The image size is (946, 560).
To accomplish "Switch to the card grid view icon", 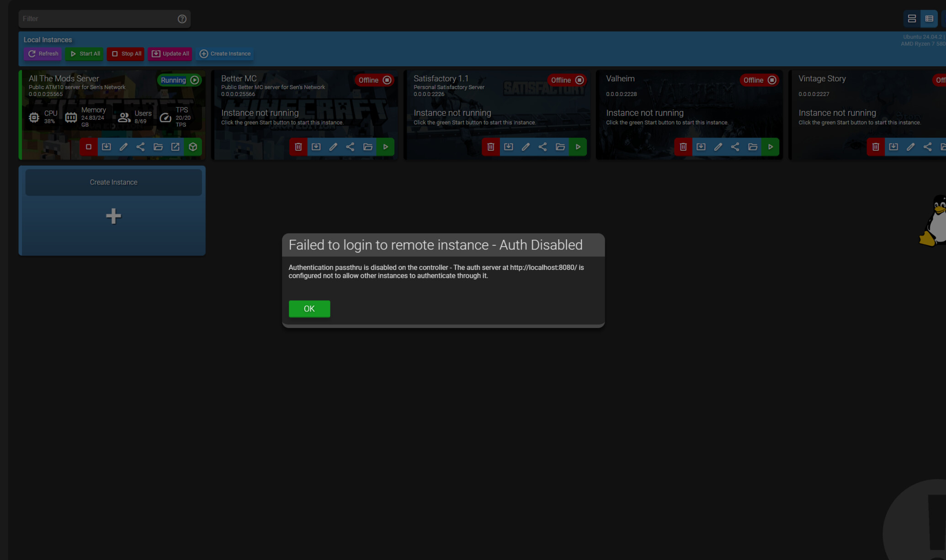I will coord(912,19).
